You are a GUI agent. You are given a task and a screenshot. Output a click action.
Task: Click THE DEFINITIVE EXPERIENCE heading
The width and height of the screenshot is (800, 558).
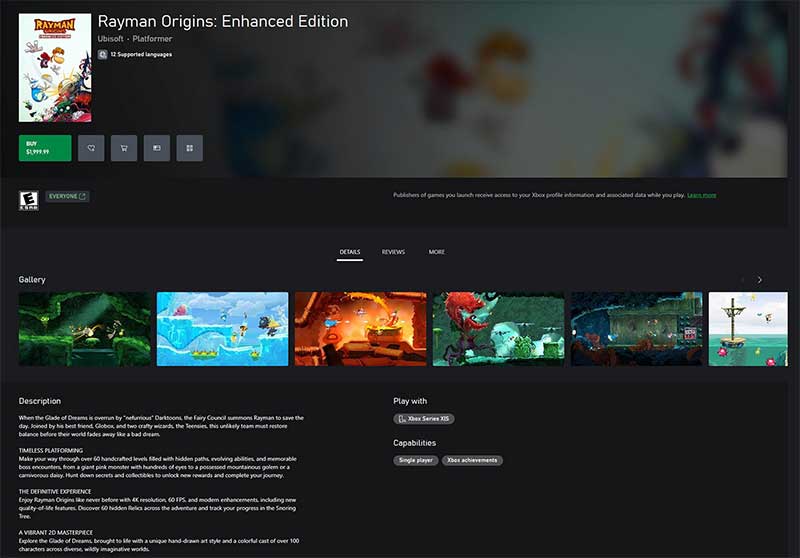click(x=55, y=492)
